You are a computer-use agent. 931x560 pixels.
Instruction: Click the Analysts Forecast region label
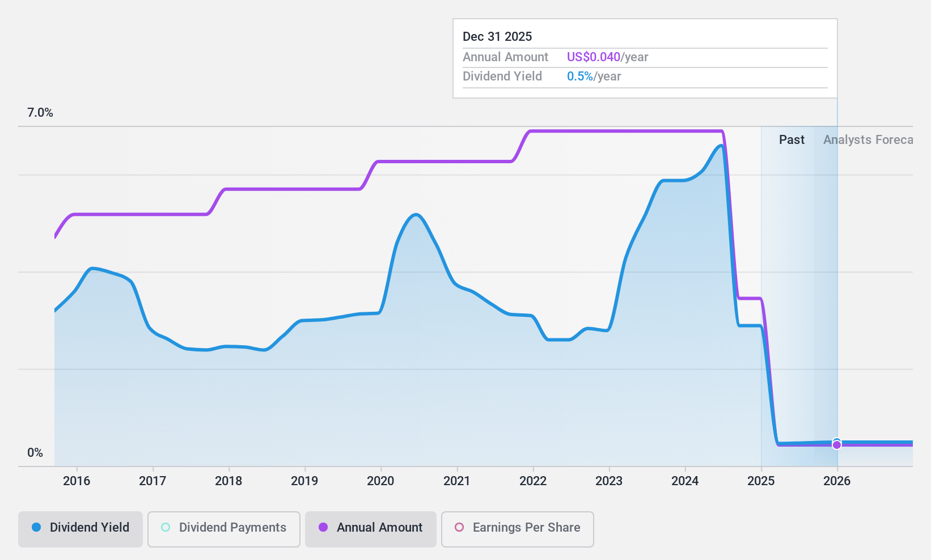click(868, 139)
